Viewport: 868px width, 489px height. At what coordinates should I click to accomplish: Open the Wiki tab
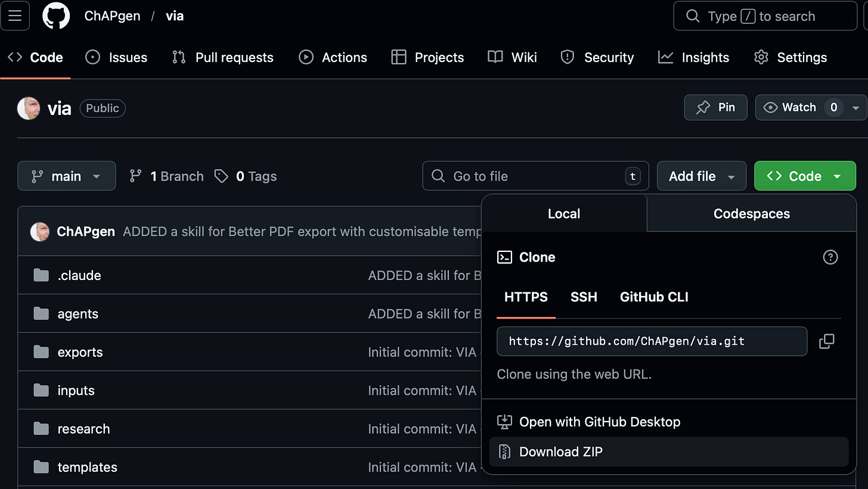point(512,57)
